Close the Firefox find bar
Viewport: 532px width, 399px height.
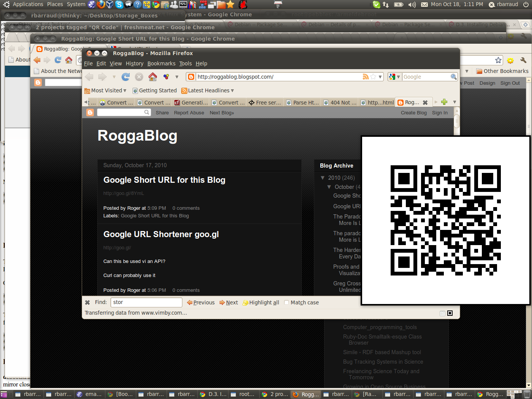[87, 302]
